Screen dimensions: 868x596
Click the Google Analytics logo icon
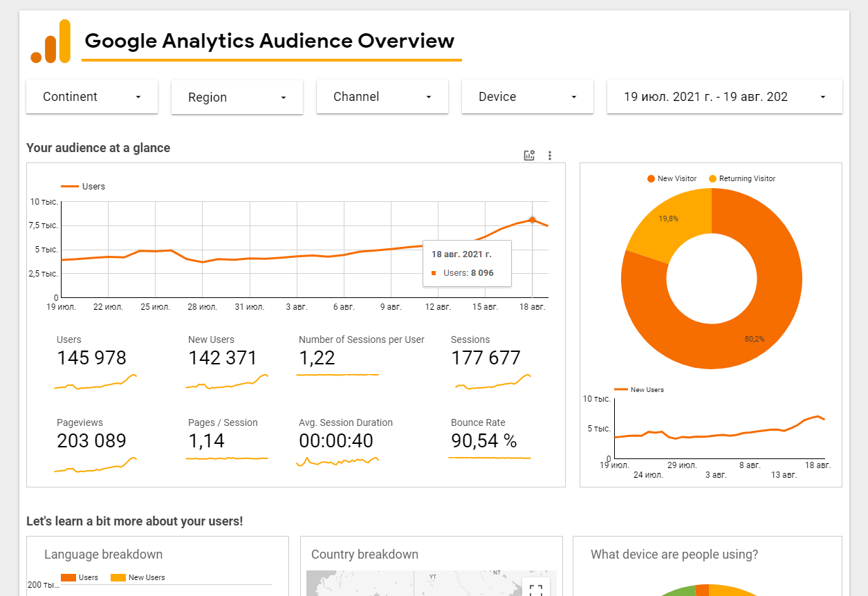[50, 41]
